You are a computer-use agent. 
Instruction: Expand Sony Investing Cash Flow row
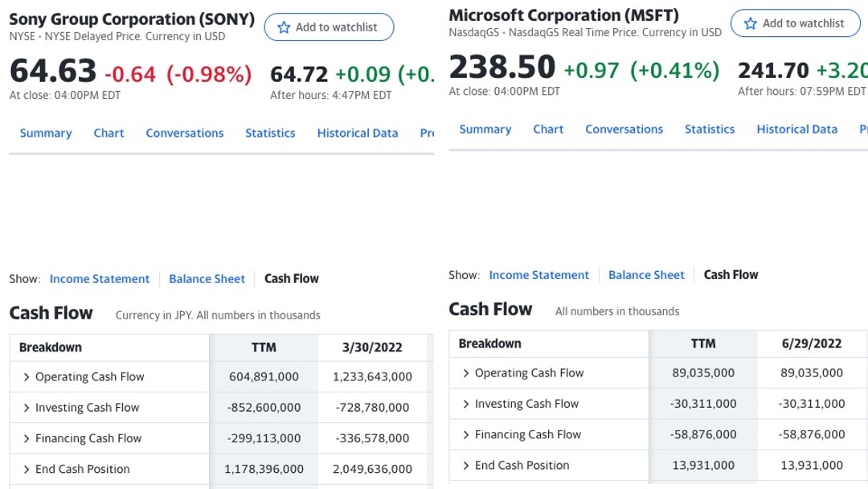coord(27,408)
